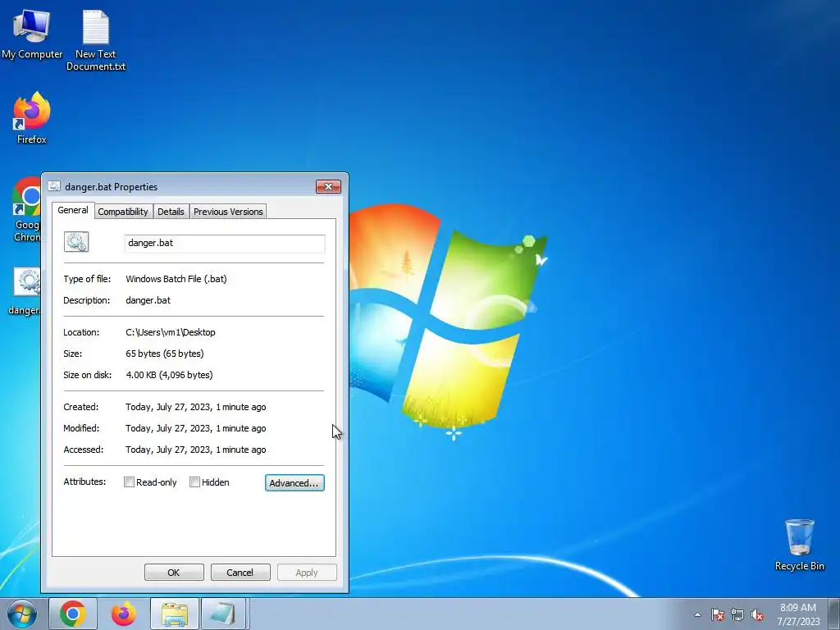Viewport: 840px width, 630px height.
Task: Switch to the Previous Versions tab
Action: [228, 212]
